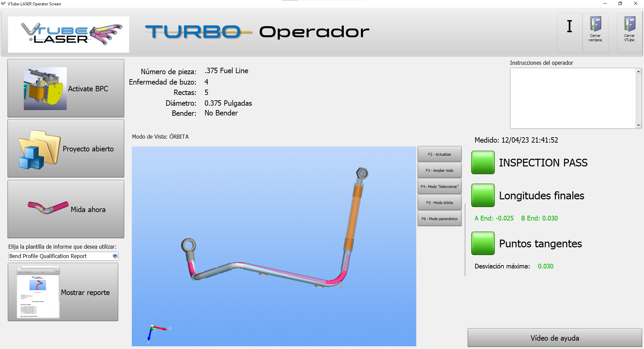Switch to F6 - Modo panorámico
The image size is (644, 349).
(439, 219)
